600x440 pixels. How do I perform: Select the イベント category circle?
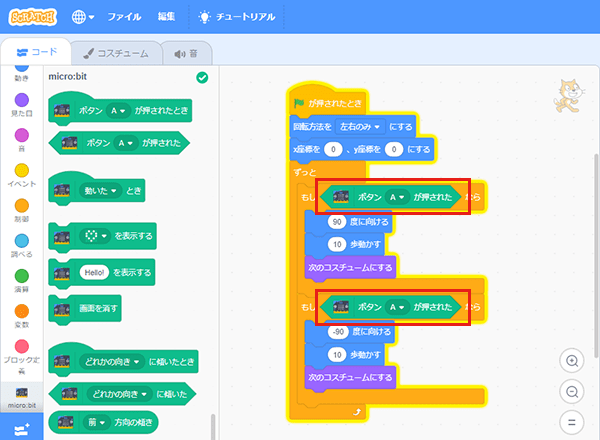click(x=22, y=171)
